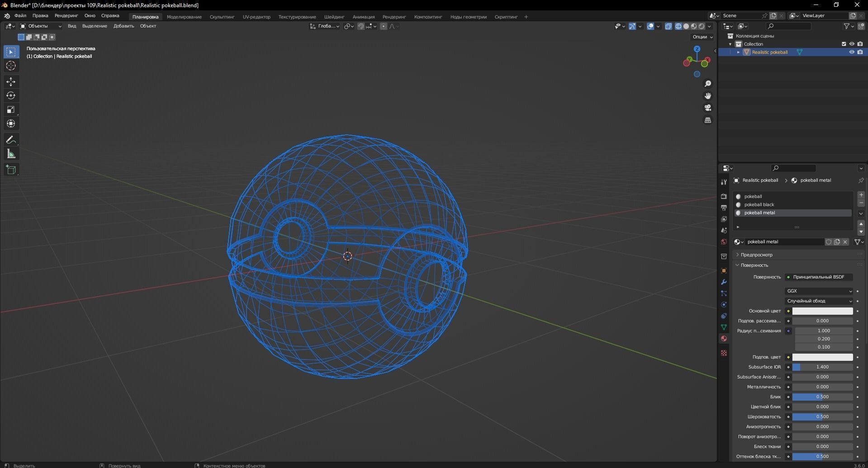Open the World properties tab
The height and width of the screenshot is (468, 868).
click(x=724, y=241)
